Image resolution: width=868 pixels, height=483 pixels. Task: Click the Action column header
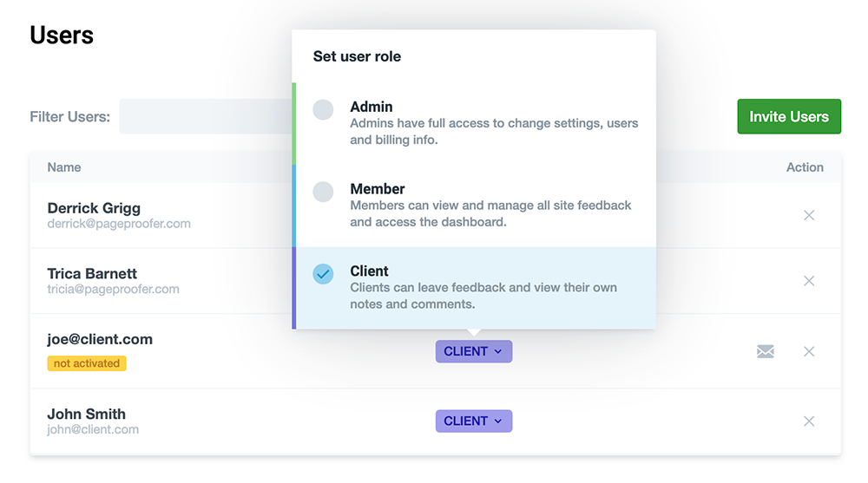[804, 167]
